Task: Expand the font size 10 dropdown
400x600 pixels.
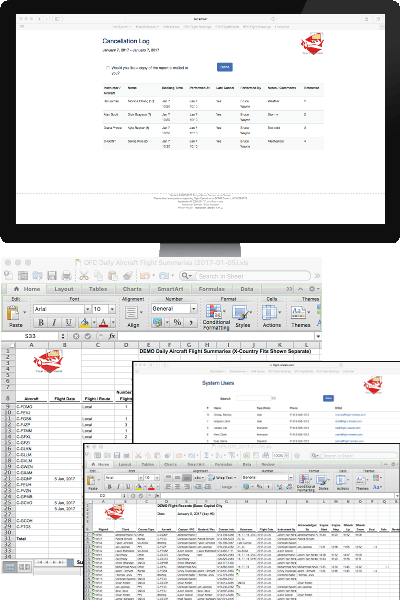Action: (x=112, y=309)
